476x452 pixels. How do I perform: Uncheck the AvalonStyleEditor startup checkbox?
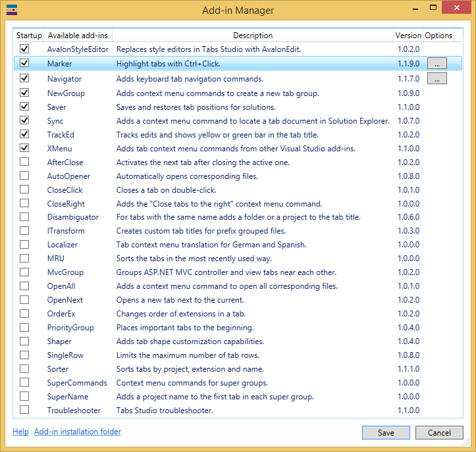pyautogui.click(x=24, y=49)
